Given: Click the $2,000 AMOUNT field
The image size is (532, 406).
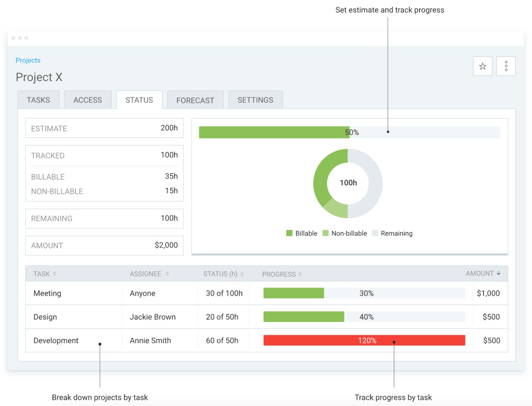Looking at the screenshot, I should pyautogui.click(x=104, y=245).
